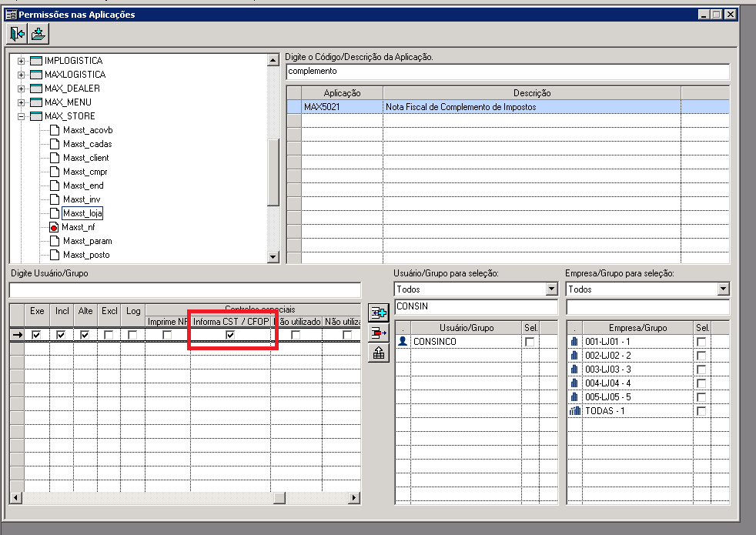Uncheck the Alte permission checkbox
The image size is (756, 535).
85,335
